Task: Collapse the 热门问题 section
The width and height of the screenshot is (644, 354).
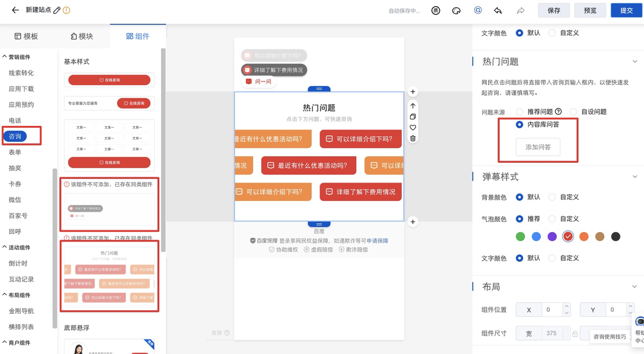Action: pyautogui.click(x=635, y=62)
